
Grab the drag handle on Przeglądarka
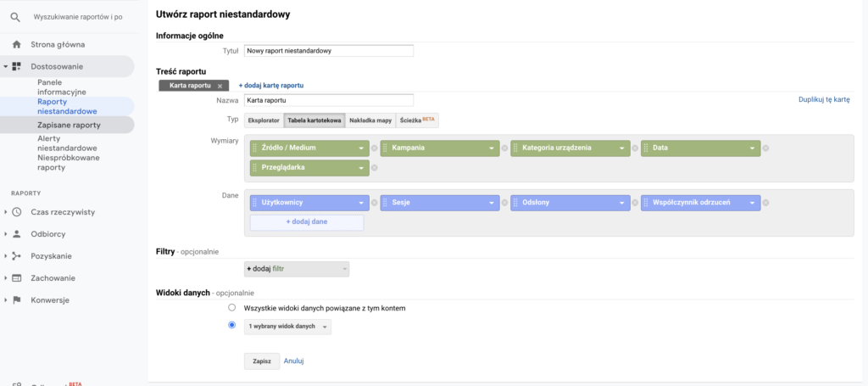(x=254, y=167)
